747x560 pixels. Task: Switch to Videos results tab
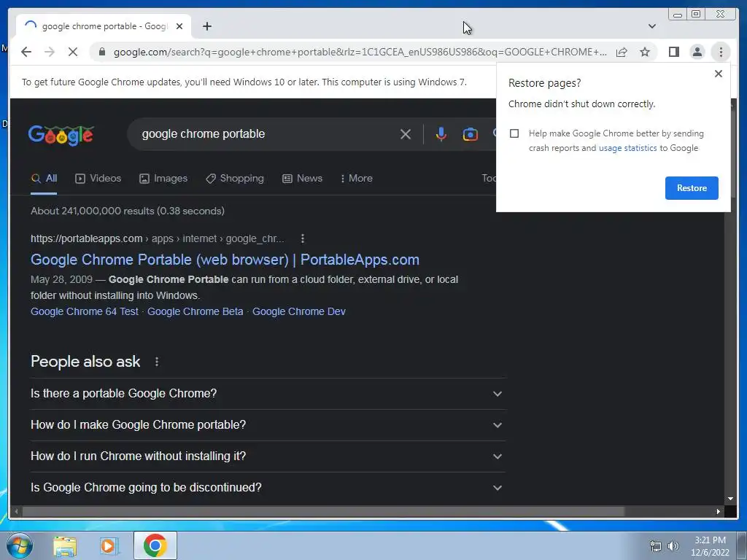click(98, 179)
